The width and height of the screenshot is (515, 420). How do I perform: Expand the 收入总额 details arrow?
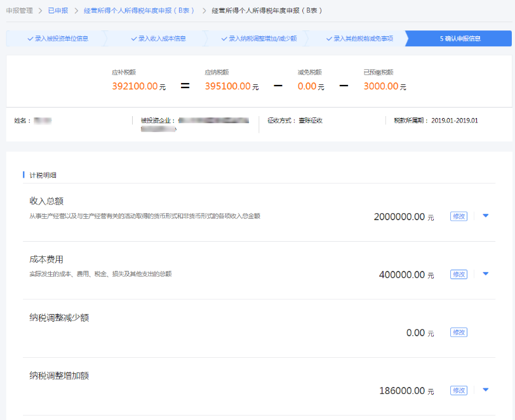tap(486, 216)
